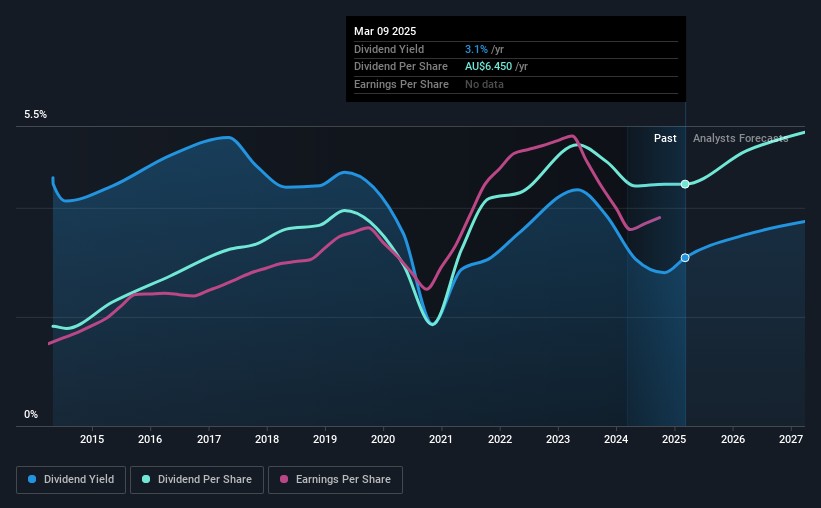
Task: Click the teal Dividend Per Share legend dot
Action: tap(146, 480)
